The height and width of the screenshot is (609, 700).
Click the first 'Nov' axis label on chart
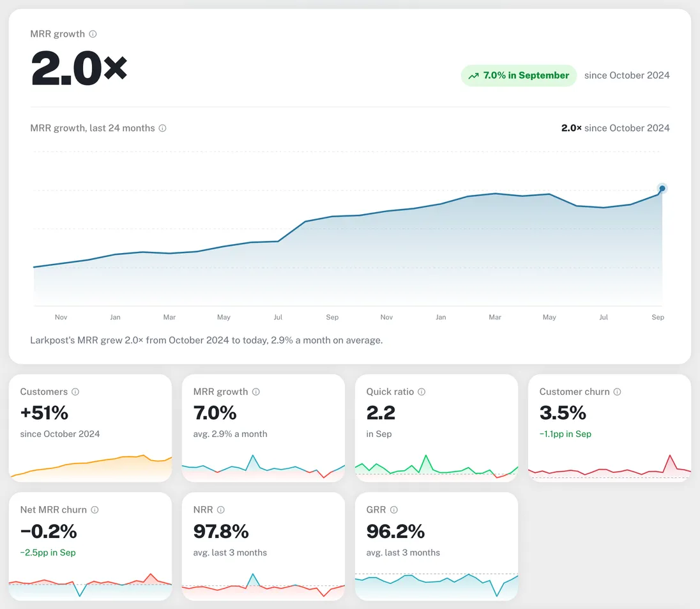(x=61, y=317)
